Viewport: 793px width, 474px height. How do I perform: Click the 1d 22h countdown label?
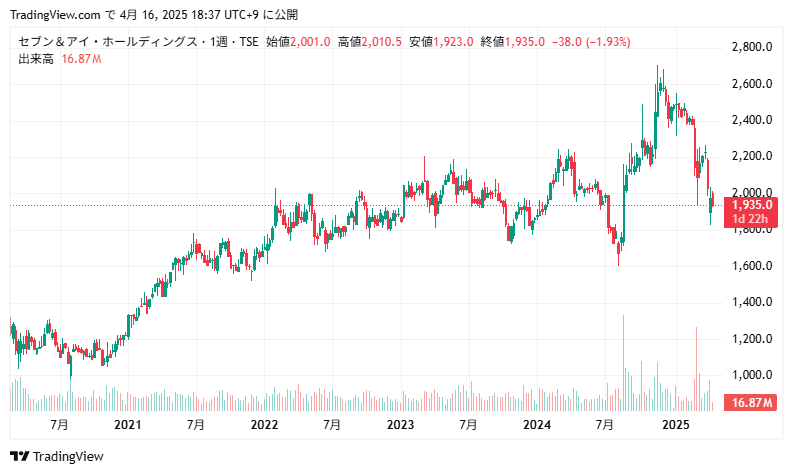click(x=751, y=219)
